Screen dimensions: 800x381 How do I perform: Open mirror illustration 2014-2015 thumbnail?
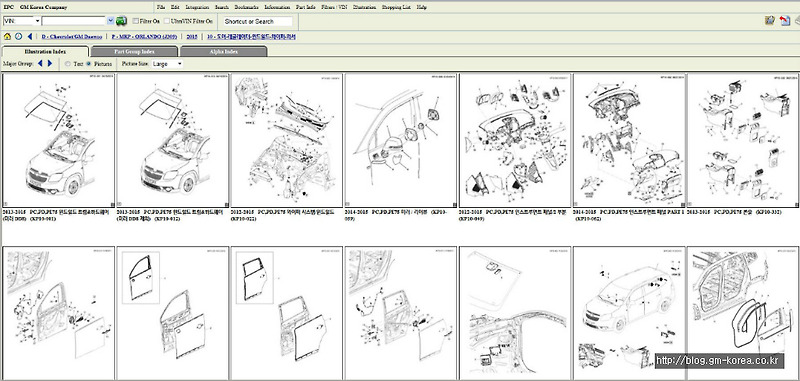[x=401, y=140]
